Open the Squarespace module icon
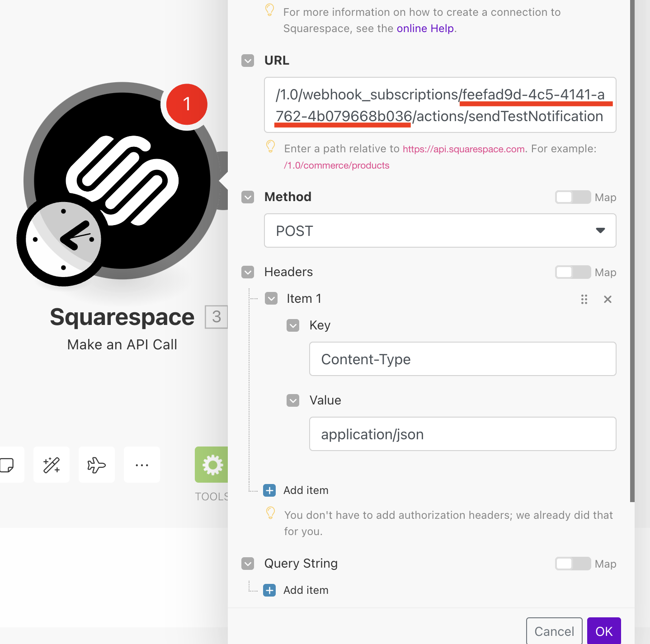650x644 pixels. pos(122,181)
